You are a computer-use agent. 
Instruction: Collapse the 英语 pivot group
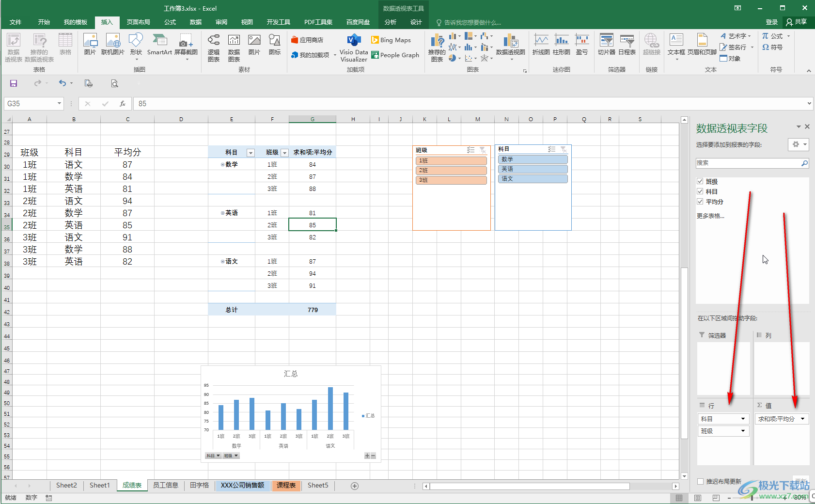[x=223, y=213]
